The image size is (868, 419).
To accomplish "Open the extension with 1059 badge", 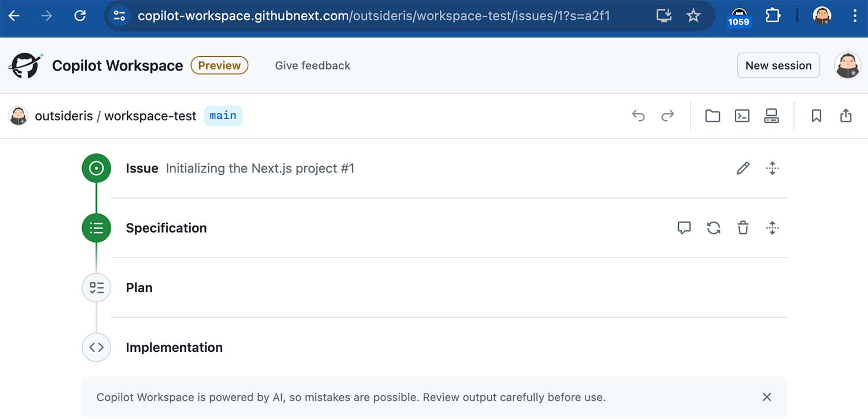I will 738,17.
